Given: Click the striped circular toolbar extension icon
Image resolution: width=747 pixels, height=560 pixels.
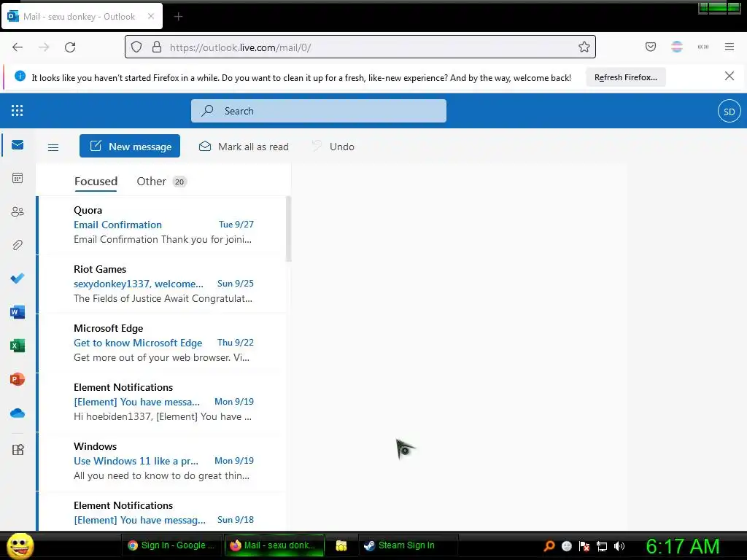Looking at the screenshot, I should [x=677, y=47].
